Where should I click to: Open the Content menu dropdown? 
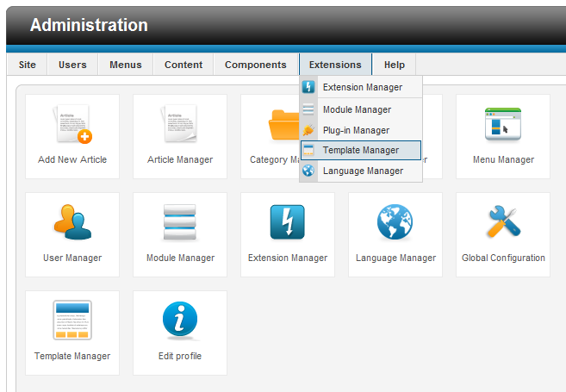(183, 65)
